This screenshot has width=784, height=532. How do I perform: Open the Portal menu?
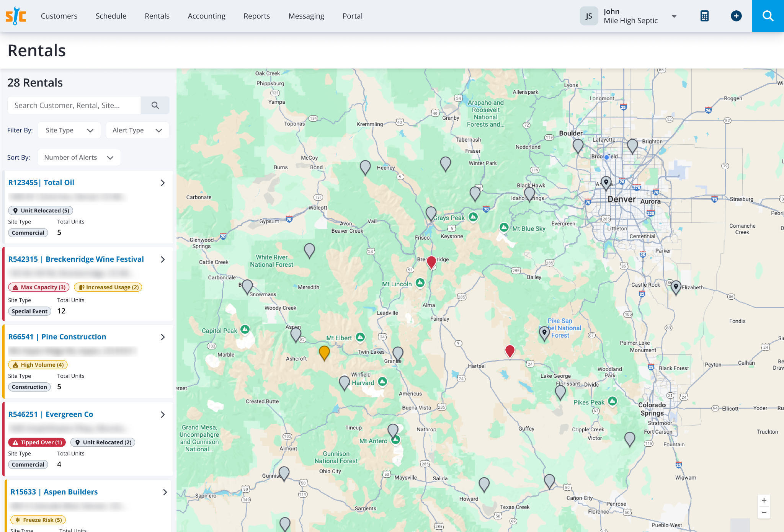[352, 16]
